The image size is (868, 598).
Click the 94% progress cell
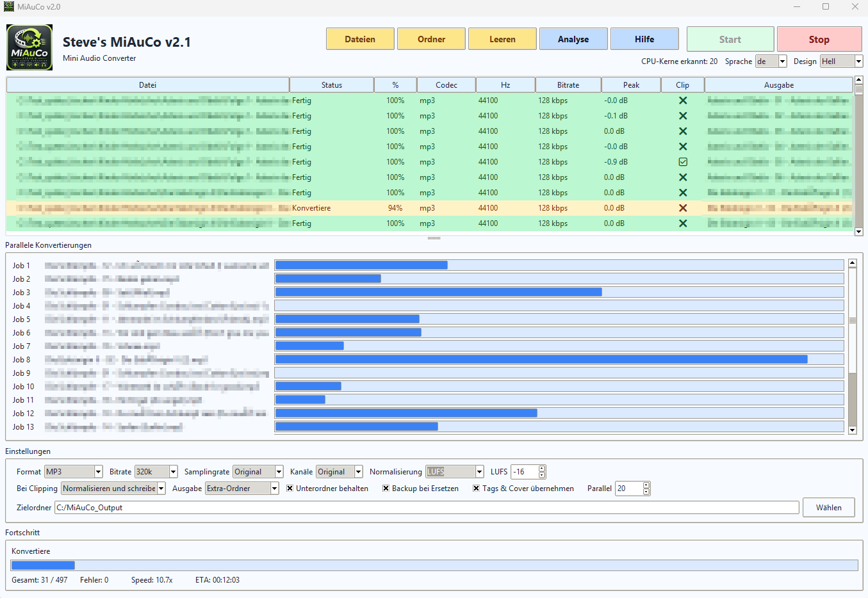pyautogui.click(x=395, y=208)
